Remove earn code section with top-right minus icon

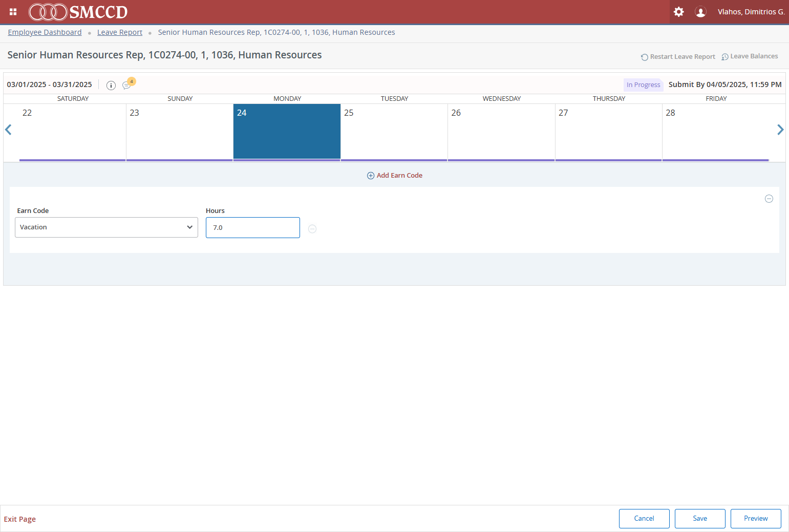point(769,199)
